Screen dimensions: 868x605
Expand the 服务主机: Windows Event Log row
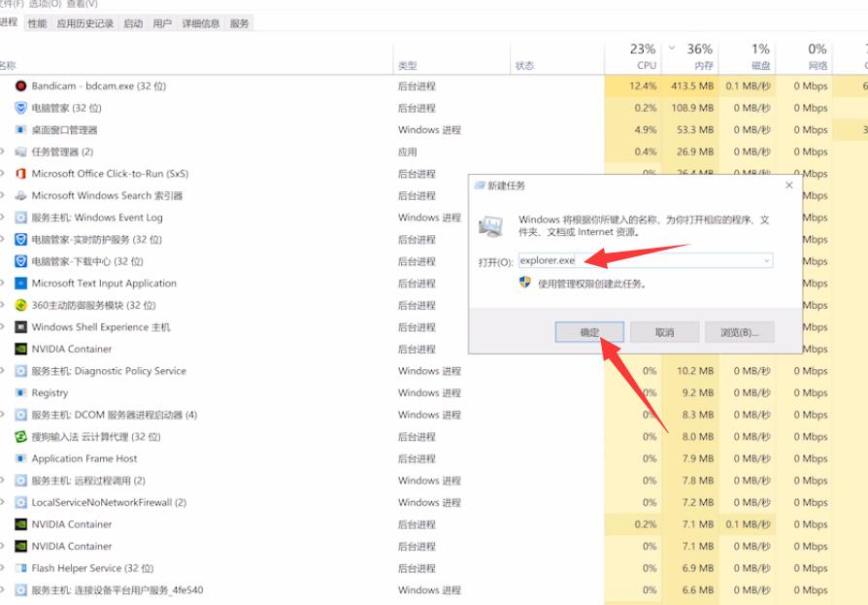pyautogui.click(x=2, y=218)
